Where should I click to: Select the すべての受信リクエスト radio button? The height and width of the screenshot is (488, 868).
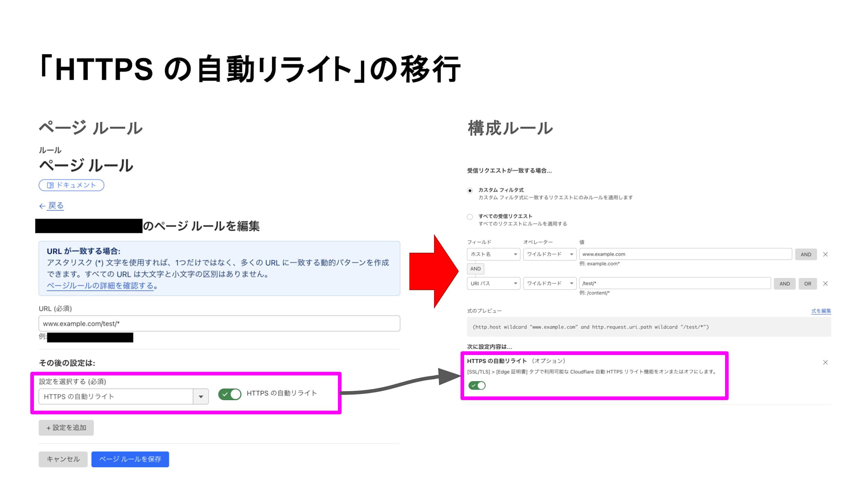pos(470,217)
